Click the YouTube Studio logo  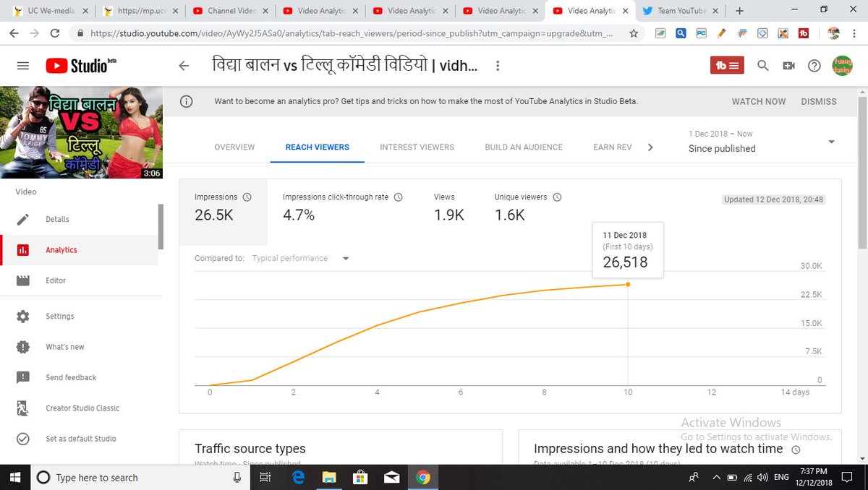click(x=80, y=66)
